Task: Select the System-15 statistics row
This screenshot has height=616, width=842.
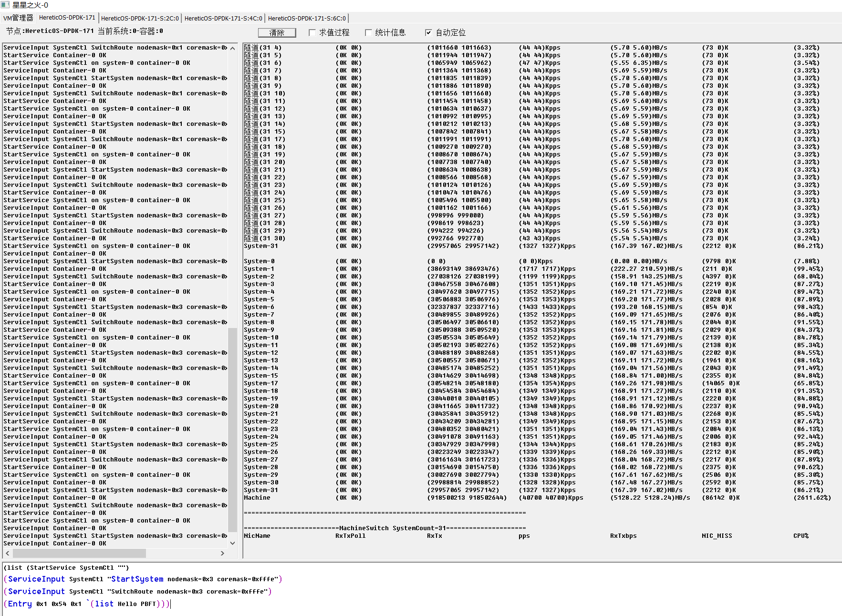Action: [534, 376]
